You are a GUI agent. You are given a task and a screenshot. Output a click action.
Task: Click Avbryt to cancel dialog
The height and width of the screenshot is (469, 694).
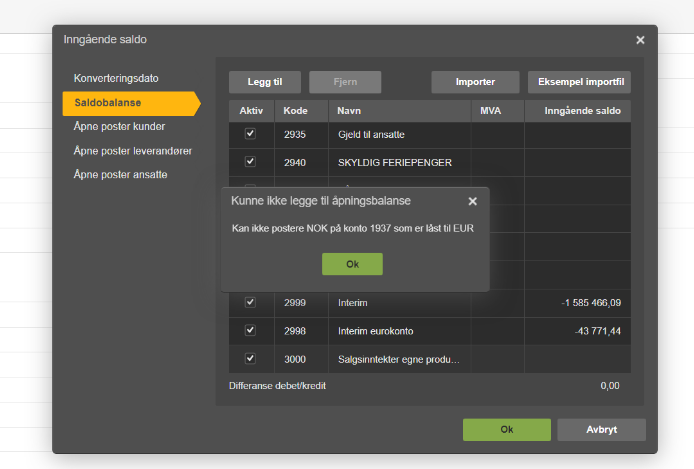(601, 430)
